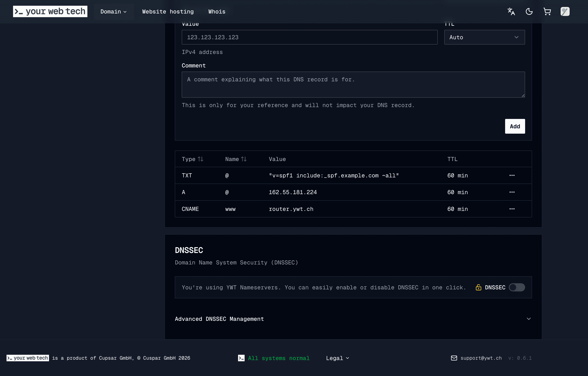Click the Comment textarea resize handle
This screenshot has height=376, width=588.
tap(523, 96)
